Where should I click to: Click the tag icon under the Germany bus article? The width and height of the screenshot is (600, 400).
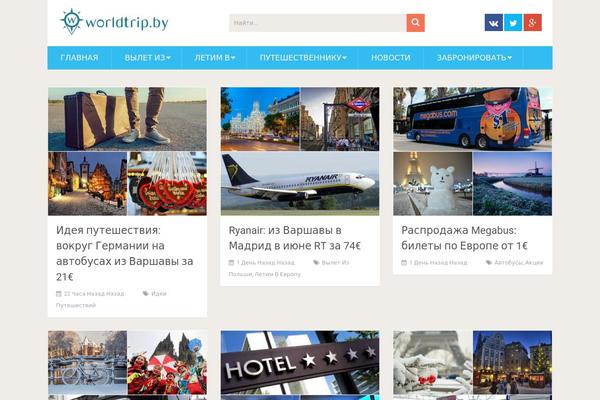point(145,294)
